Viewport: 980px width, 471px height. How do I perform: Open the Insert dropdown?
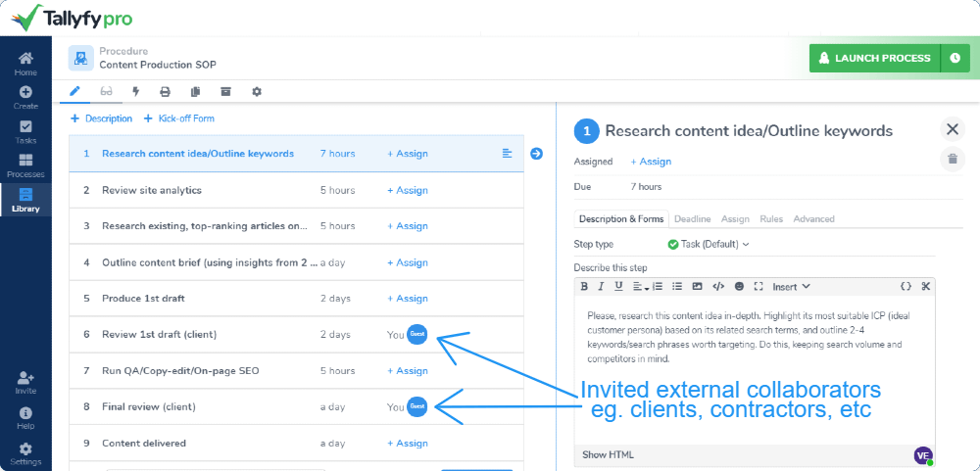pos(791,287)
